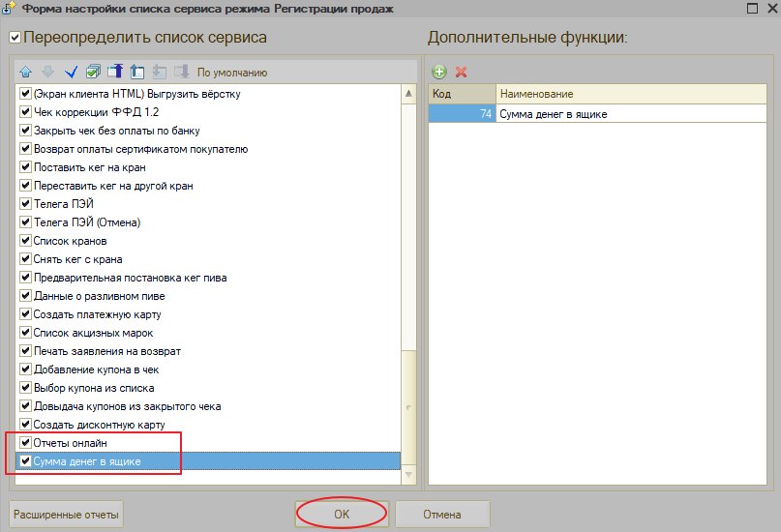
Task: Toggle 'Переопределить список сервиса' checkbox
Action: (15, 38)
